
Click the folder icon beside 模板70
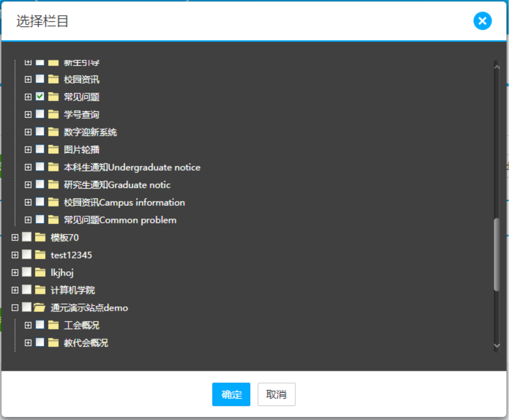pyautogui.click(x=40, y=237)
